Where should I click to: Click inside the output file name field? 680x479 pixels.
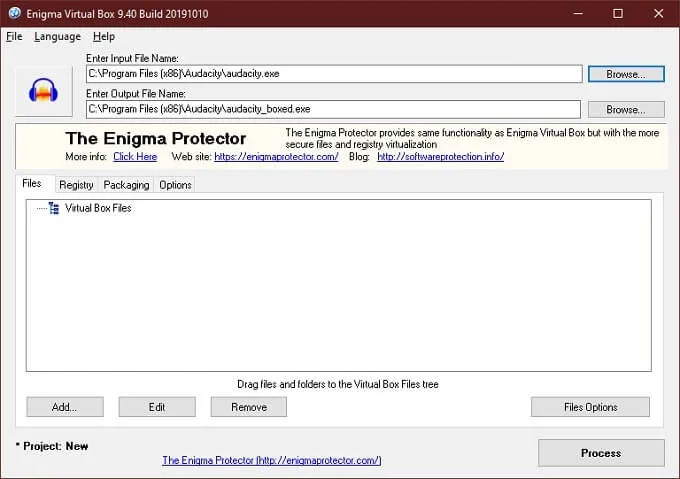[333, 109]
